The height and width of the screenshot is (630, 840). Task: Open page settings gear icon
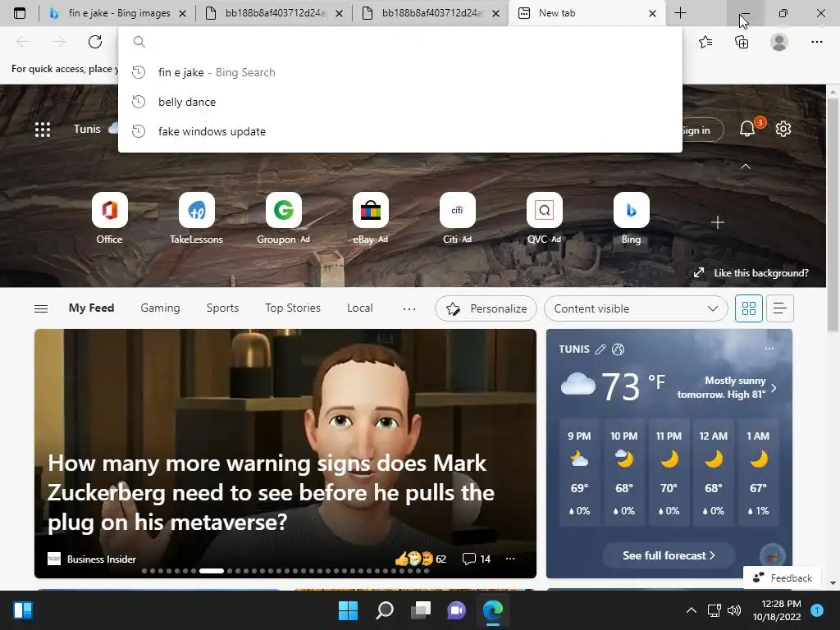point(783,129)
